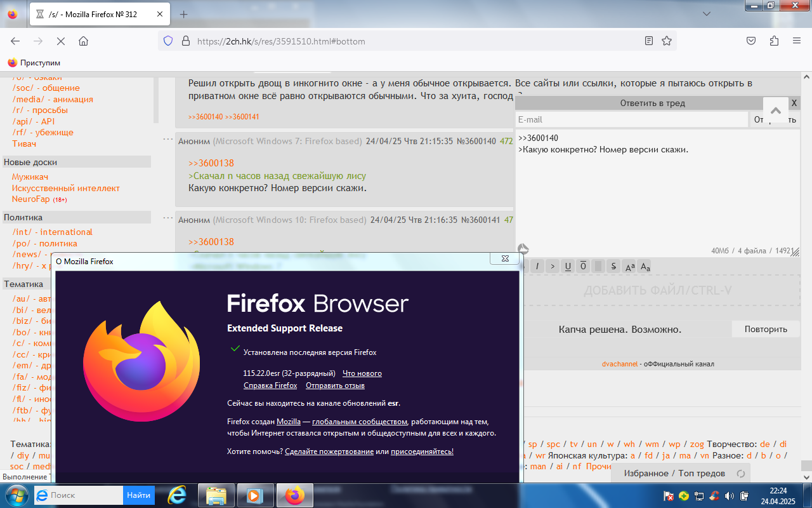Viewport: 812px width, 508px height.
Task: Click the scroll-to-top chevron button
Action: point(776,110)
